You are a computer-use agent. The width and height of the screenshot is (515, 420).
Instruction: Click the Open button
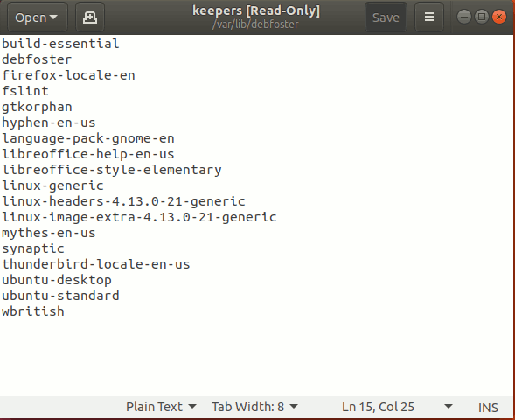(37, 17)
